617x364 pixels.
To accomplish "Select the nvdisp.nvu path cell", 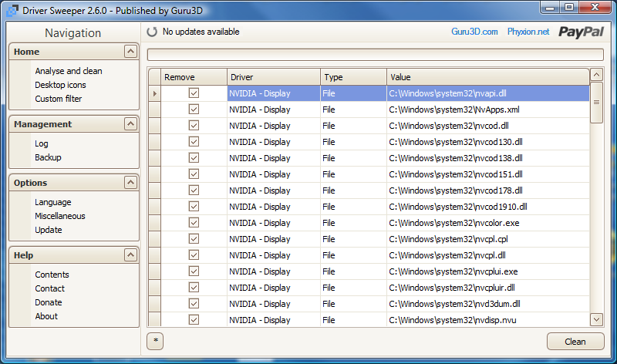I will (488, 320).
